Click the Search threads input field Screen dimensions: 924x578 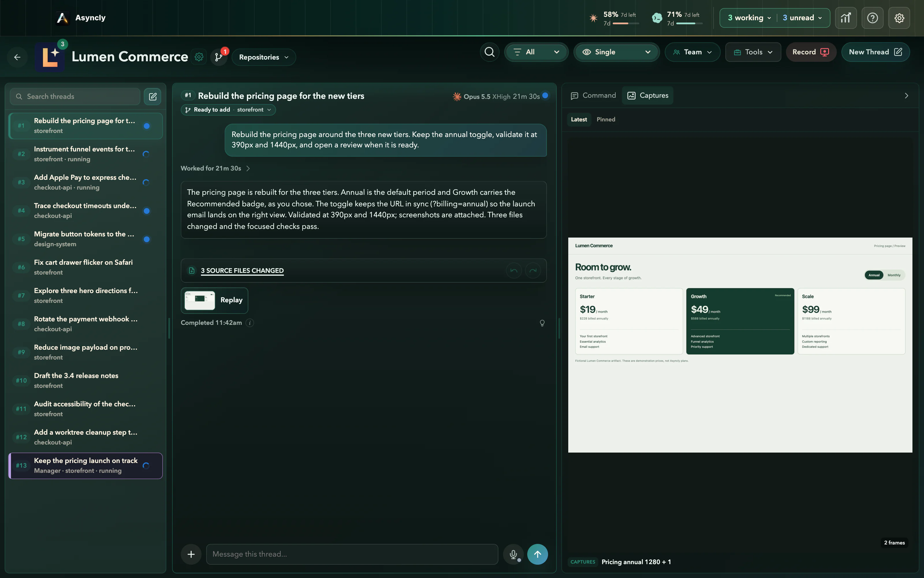(75, 97)
